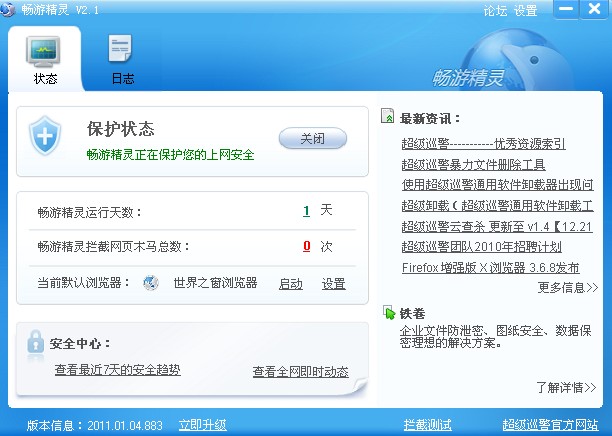This screenshot has width=612, height=436.
Task: Close the 畅游精灵 window
Action: click(x=594, y=9)
